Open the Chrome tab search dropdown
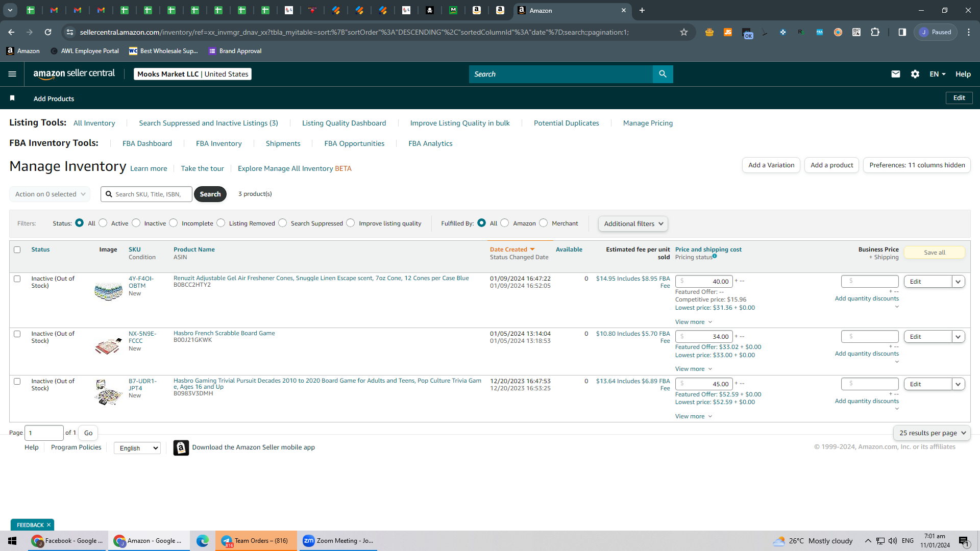This screenshot has width=980, height=551. pos(10,10)
